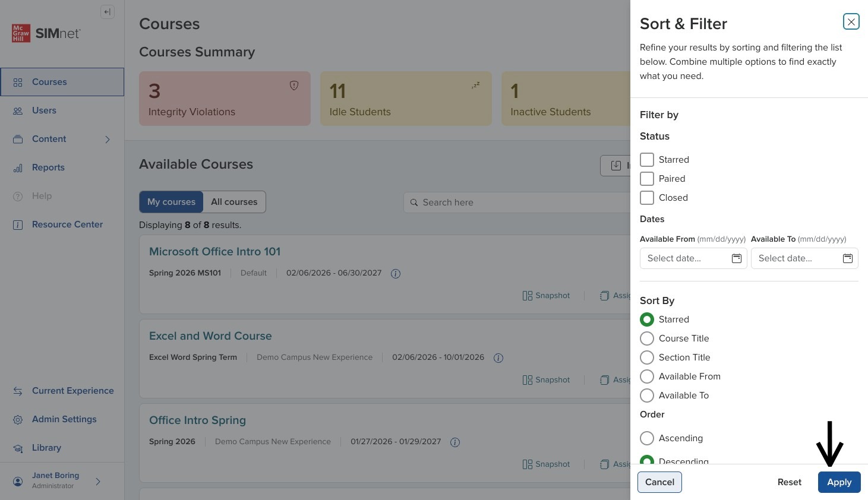This screenshot has width=868, height=500.
Task: Open Resource Center in the sidebar
Action: (62, 224)
